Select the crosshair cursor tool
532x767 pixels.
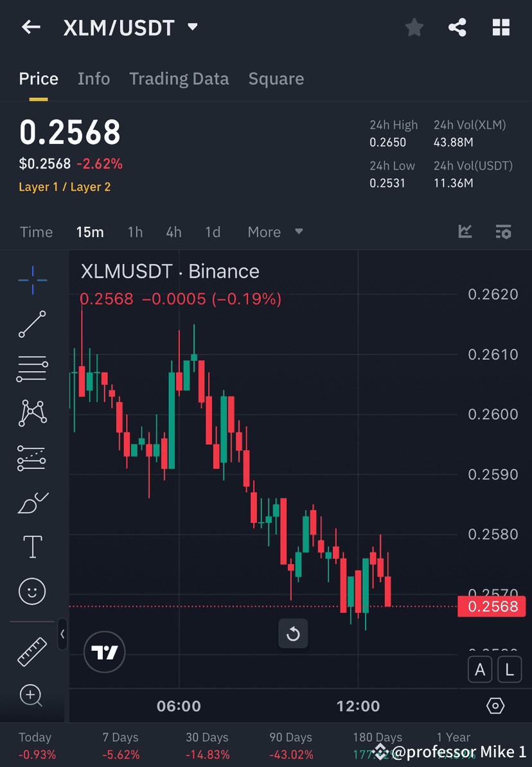32,279
